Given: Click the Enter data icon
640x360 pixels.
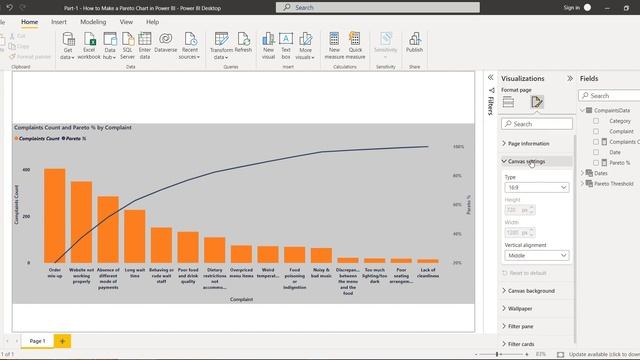Looking at the screenshot, I should click(145, 39).
